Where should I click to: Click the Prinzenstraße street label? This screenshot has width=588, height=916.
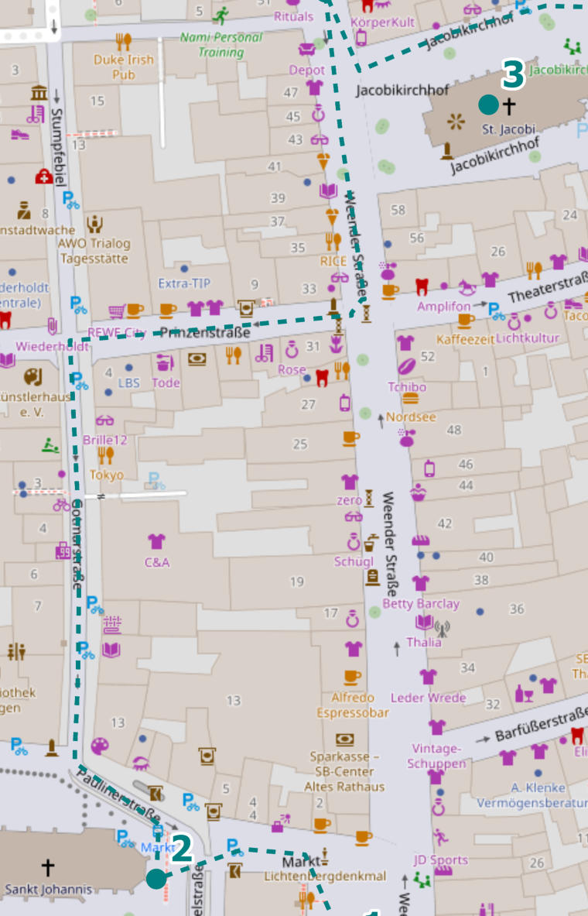pos(205,332)
